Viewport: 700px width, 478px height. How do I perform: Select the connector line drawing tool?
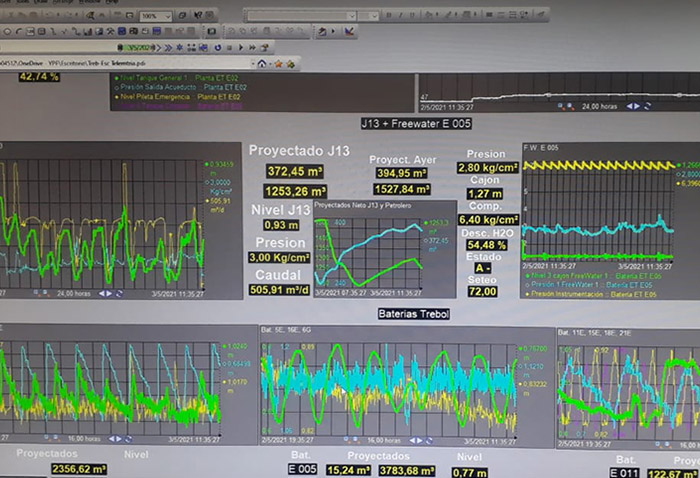tap(76, 32)
